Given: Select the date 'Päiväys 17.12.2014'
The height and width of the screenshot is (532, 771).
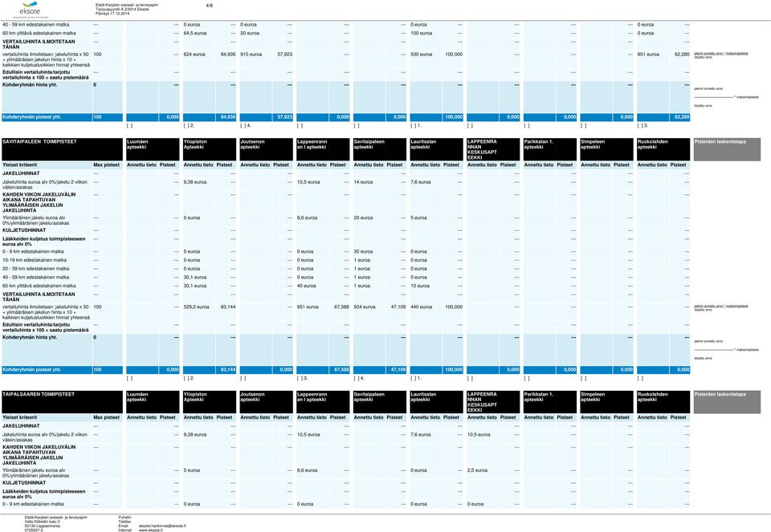Looking at the screenshot, I should click(x=112, y=14).
